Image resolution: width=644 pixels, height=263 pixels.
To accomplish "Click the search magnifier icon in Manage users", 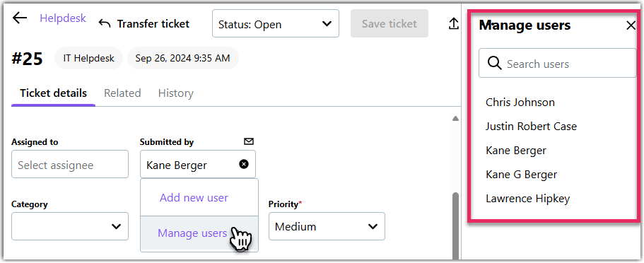I will click(x=495, y=64).
